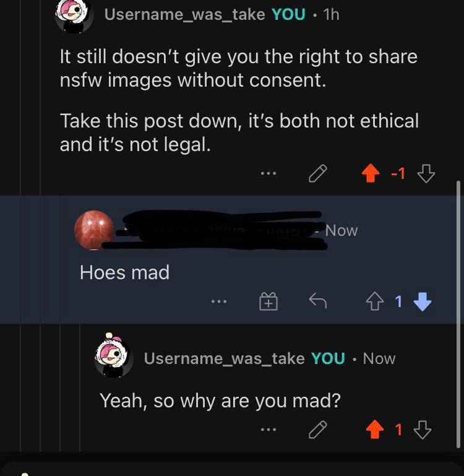The height and width of the screenshot is (476, 464).
Task: Remove downvote from 'Hoes mad' comment
Action: (x=423, y=301)
